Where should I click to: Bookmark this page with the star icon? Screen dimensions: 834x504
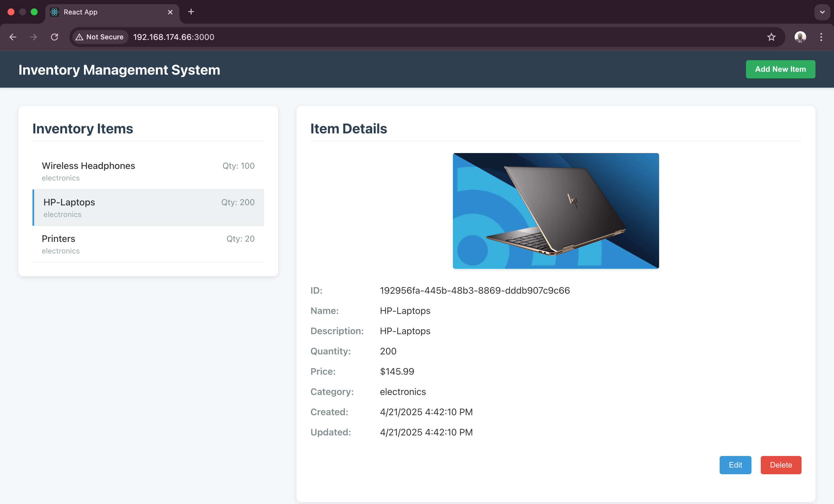(771, 37)
